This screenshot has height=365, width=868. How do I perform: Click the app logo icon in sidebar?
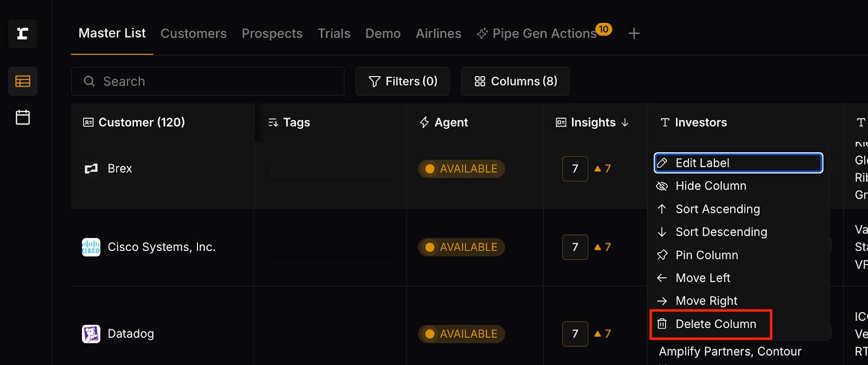pos(23,34)
